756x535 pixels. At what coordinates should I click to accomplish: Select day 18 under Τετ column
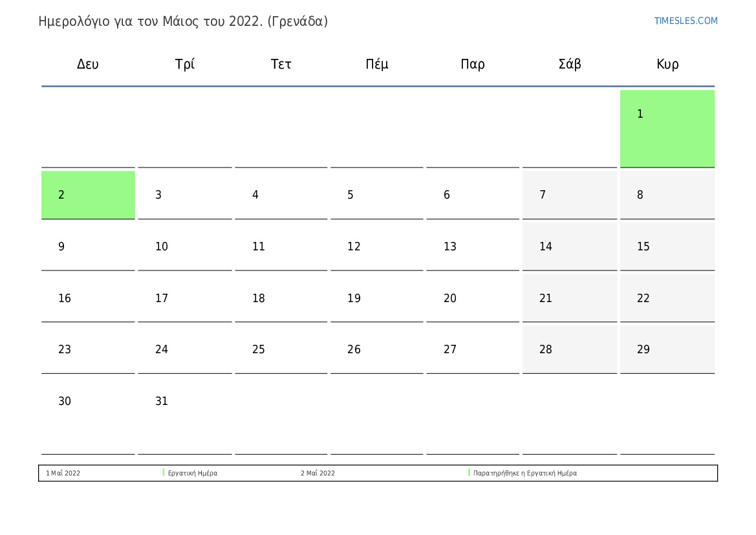click(x=281, y=298)
